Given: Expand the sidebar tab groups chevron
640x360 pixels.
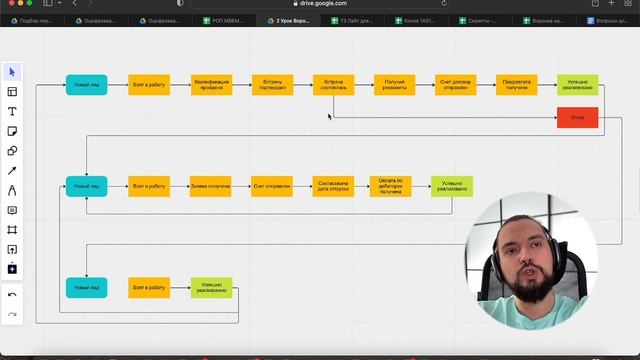Looking at the screenshot, I should 60,3.
